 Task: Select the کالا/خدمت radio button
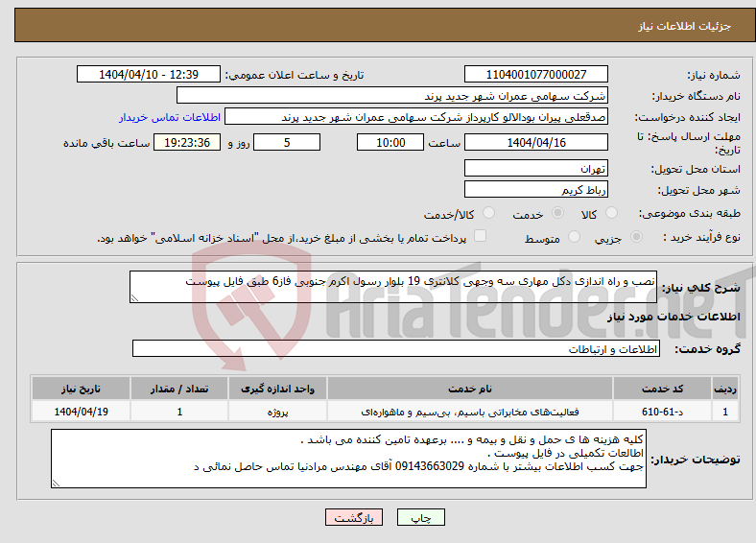(489, 213)
